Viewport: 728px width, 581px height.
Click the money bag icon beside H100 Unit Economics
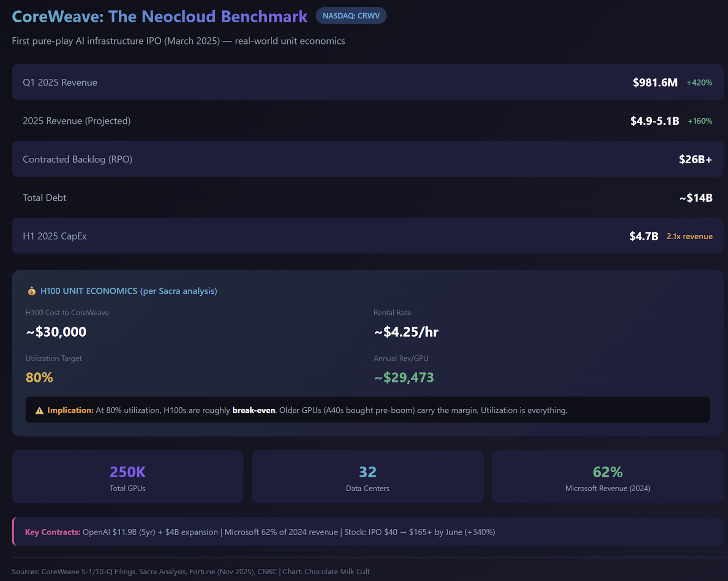pos(31,291)
